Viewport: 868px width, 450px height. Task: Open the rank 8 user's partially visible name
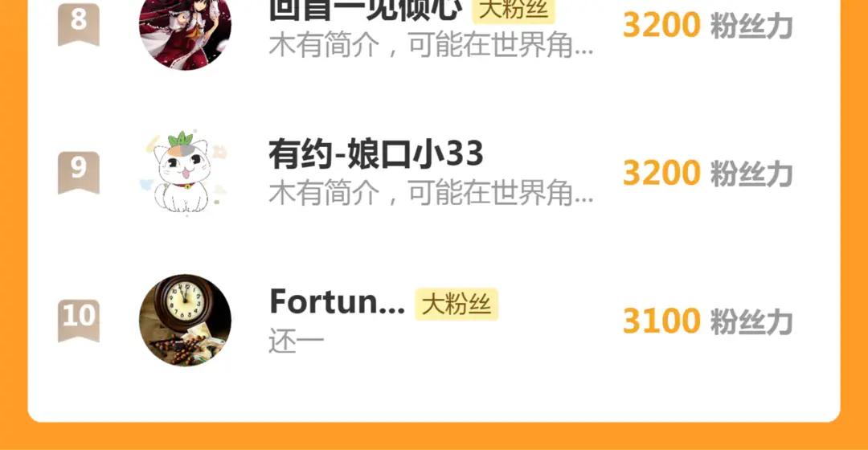(366, 10)
